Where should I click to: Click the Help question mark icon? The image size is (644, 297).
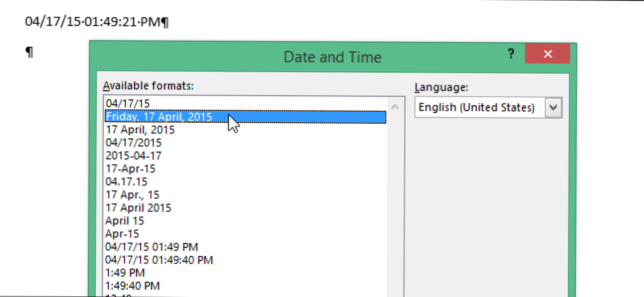pos(511,54)
